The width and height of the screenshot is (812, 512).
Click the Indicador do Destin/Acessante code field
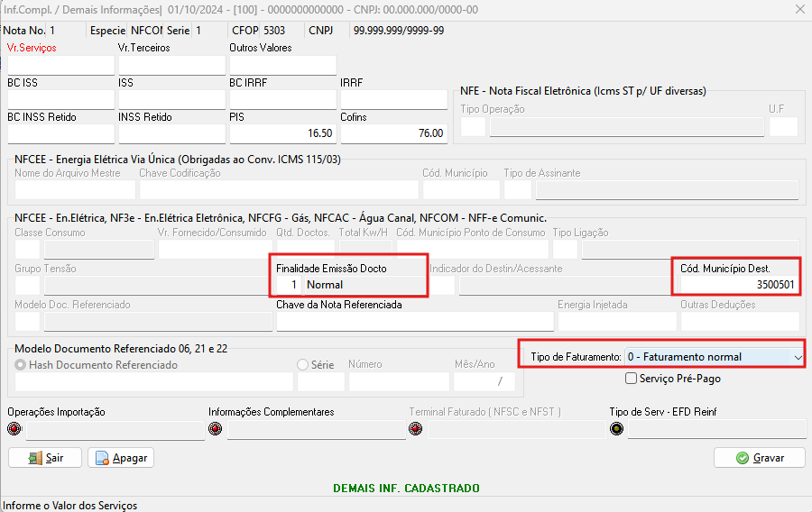(442, 286)
